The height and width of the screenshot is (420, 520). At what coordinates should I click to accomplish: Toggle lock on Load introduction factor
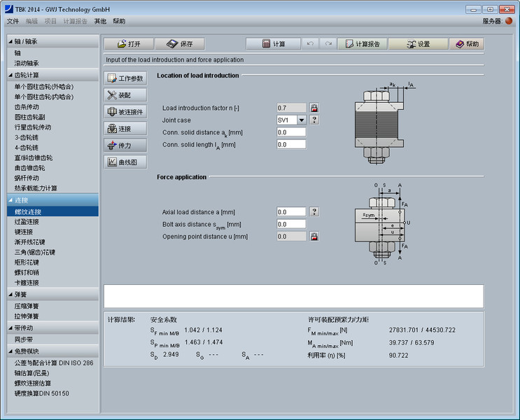pyautogui.click(x=315, y=108)
